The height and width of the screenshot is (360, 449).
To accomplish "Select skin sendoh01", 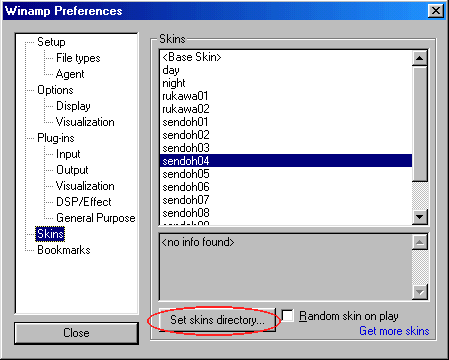I will 286,122.
